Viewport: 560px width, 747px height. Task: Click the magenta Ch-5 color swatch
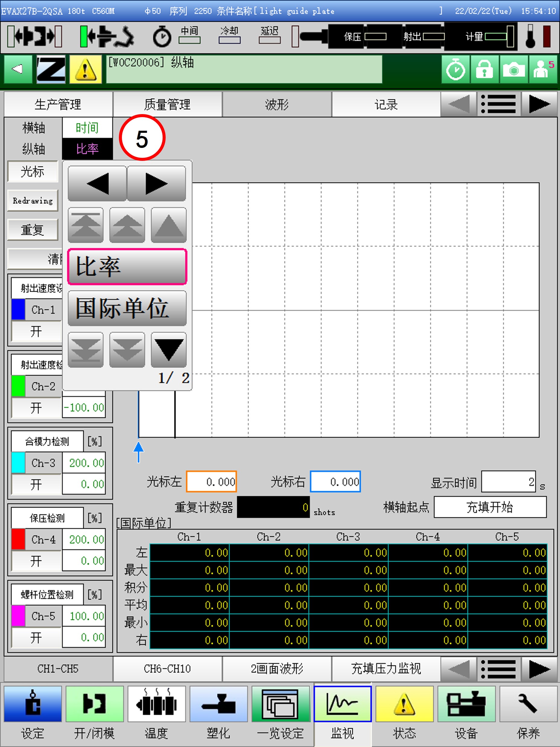click(18, 616)
